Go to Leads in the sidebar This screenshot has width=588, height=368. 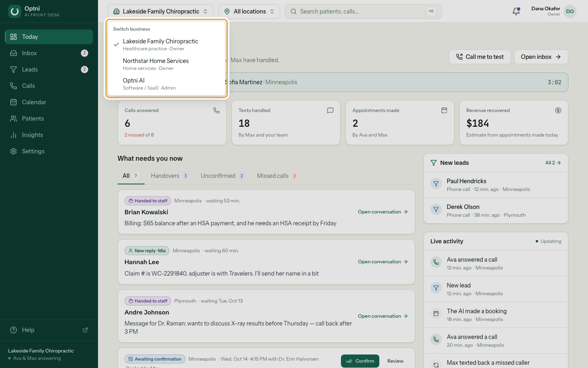click(49, 70)
